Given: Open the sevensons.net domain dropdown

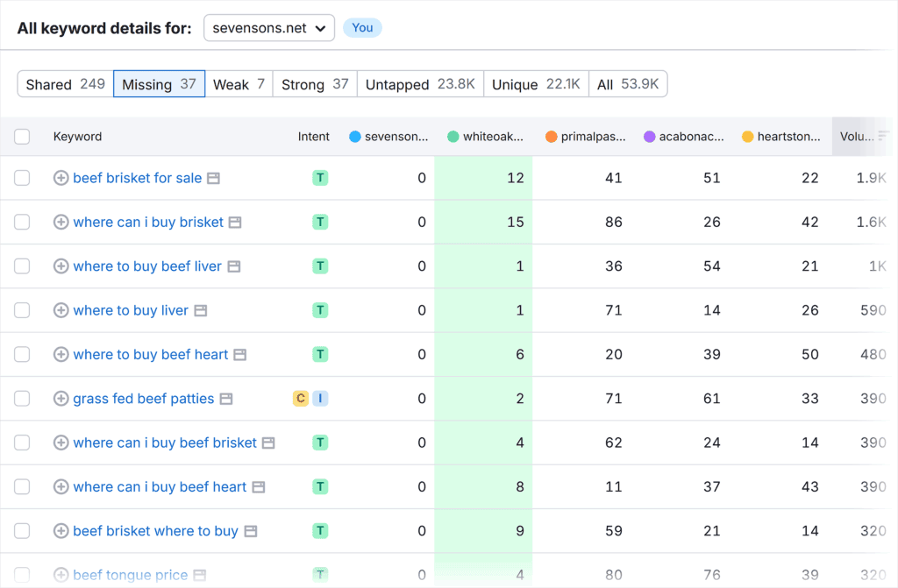Looking at the screenshot, I should point(268,27).
